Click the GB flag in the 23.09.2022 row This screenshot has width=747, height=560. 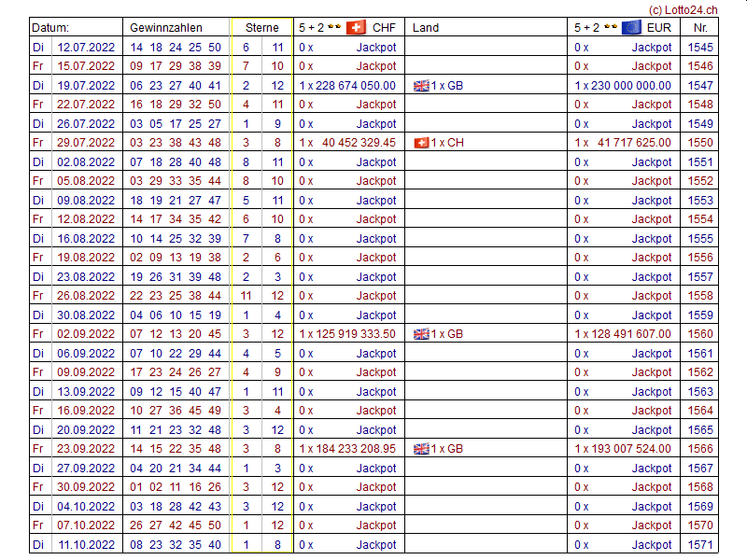[421, 449]
